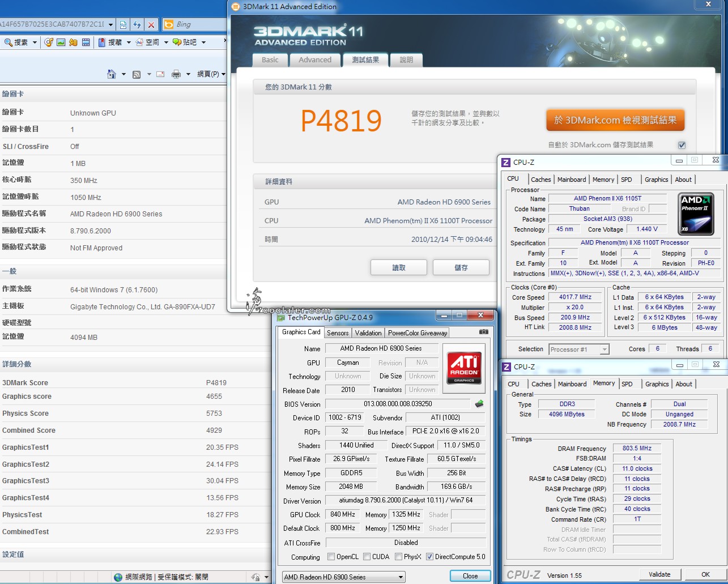The image size is (728, 584).
Task: Click the orange 知 toolbar icon
Action: (73, 42)
